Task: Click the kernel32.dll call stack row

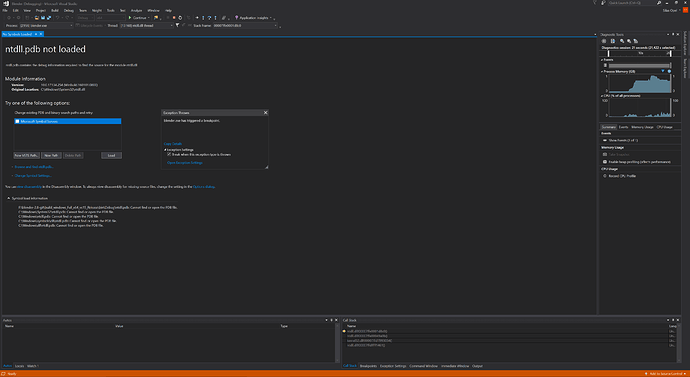Action: coord(510,340)
